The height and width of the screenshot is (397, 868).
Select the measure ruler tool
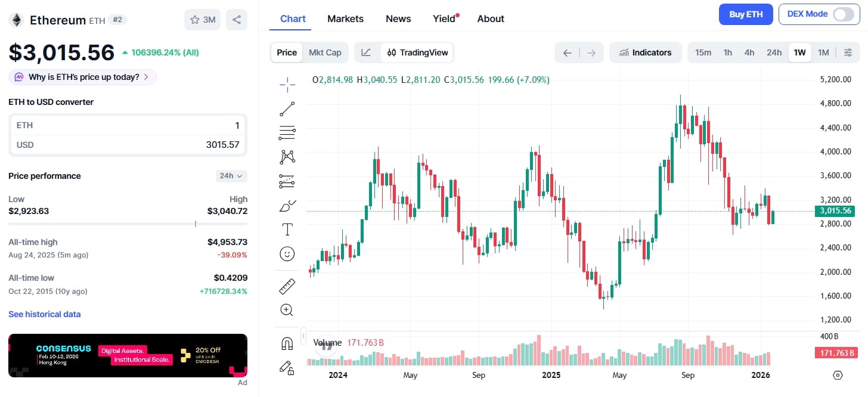pos(287,286)
